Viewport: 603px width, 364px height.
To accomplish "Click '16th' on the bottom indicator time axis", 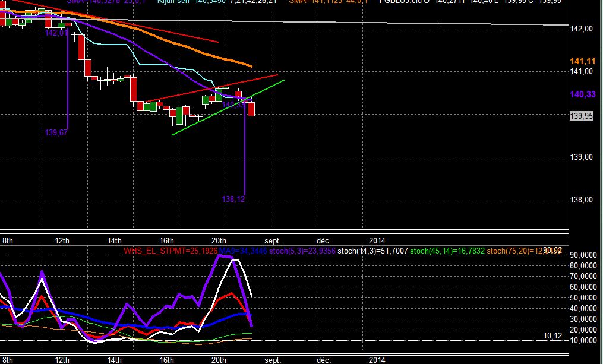I will pyautogui.click(x=166, y=360).
